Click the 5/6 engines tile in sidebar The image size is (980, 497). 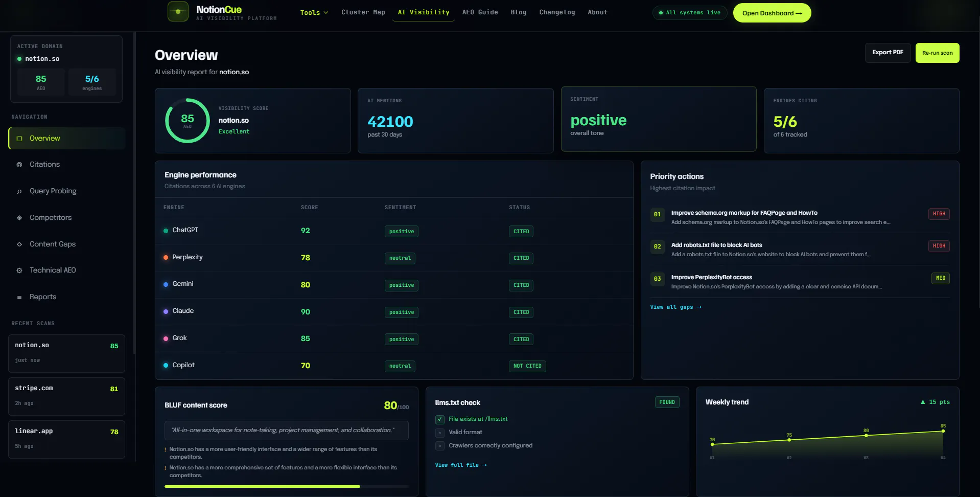[x=92, y=82]
